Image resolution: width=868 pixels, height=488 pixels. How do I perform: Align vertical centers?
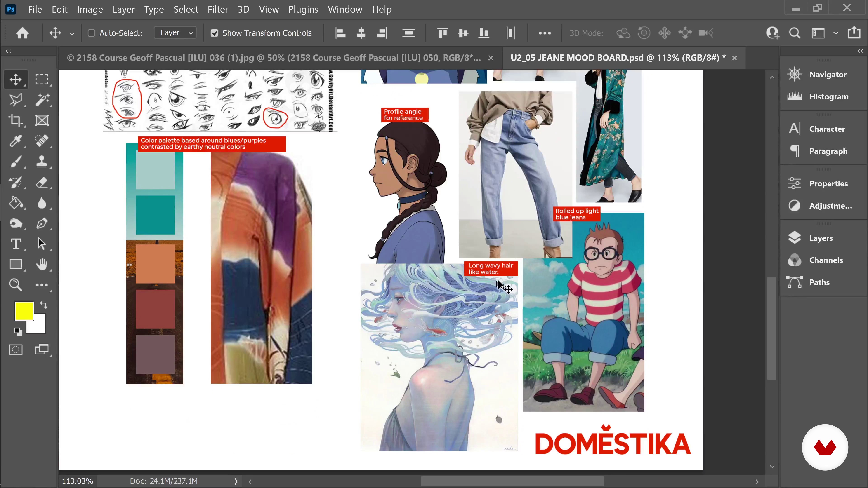coord(463,33)
